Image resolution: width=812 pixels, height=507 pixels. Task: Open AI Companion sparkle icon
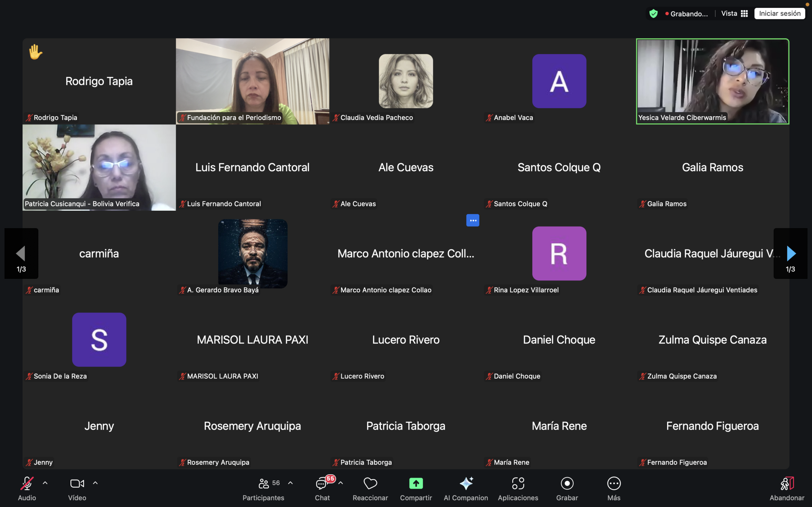click(466, 483)
